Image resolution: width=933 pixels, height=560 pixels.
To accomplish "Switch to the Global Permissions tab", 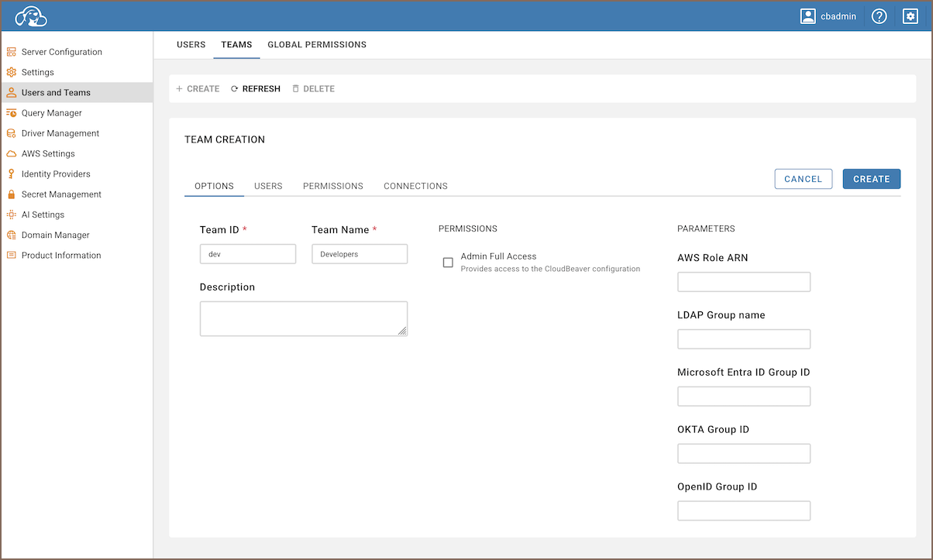I will (x=317, y=45).
